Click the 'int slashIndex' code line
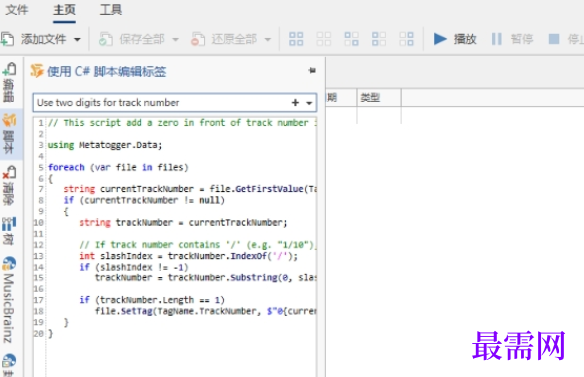Screen dimensions: 584x377 point(188,256)
